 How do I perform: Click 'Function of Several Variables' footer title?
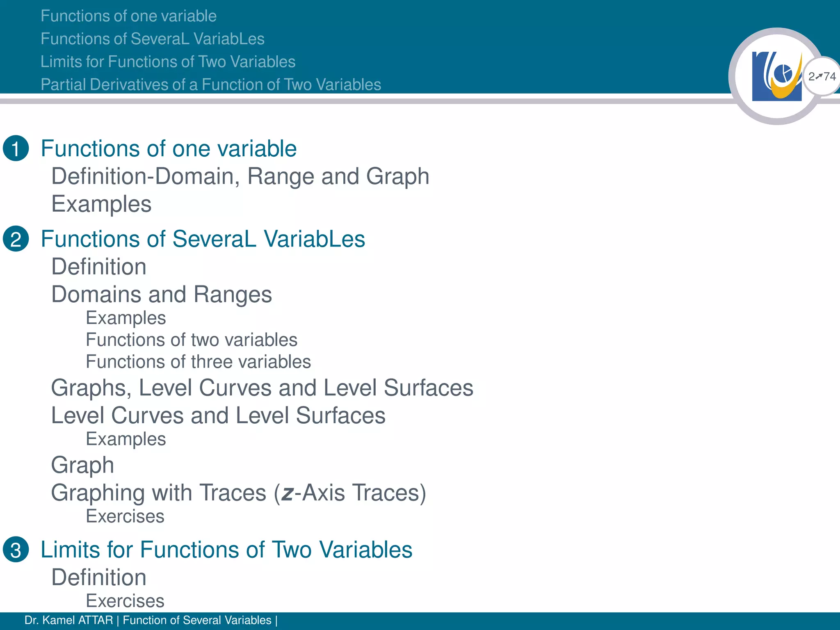[197, 620]
